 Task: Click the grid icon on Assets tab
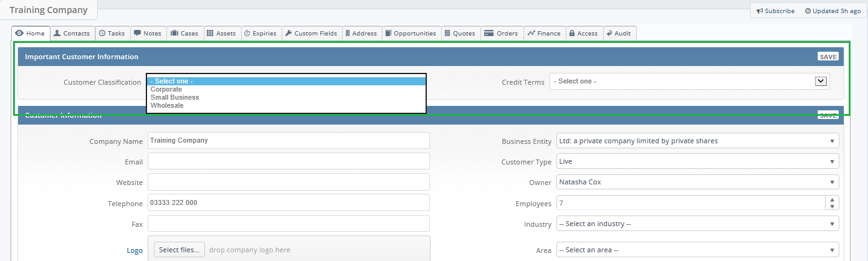210,33
